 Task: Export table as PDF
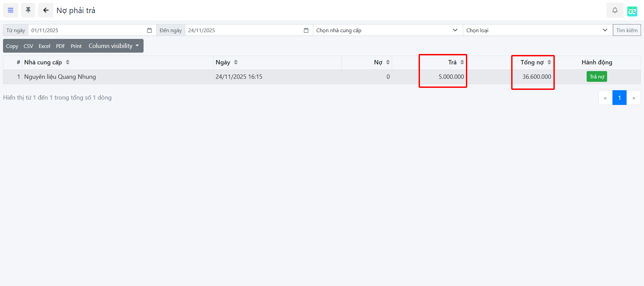[x=60, y=46]
